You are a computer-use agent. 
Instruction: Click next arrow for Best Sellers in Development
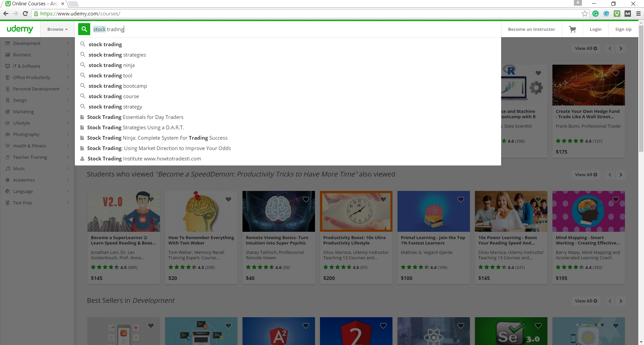click(x=621, y=301)
